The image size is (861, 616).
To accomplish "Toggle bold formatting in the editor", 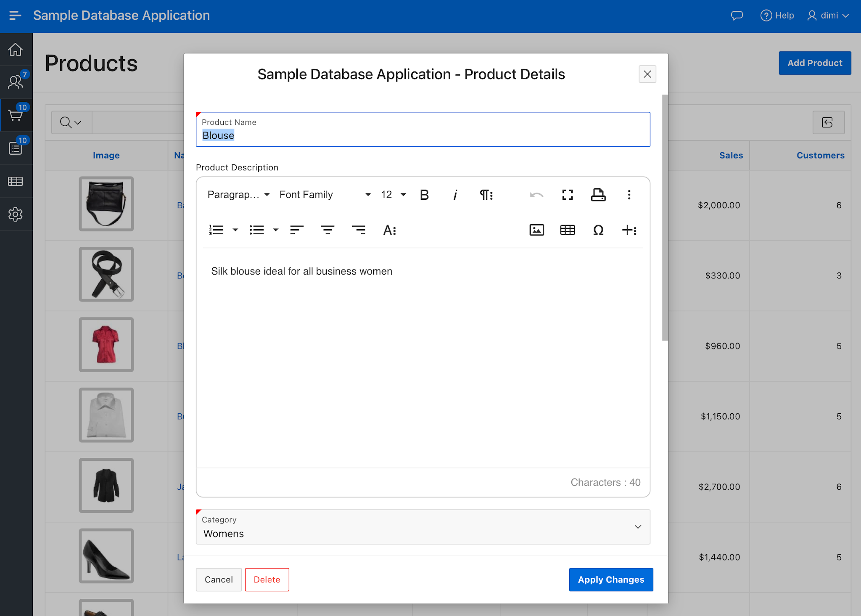I will click(424, 194).
